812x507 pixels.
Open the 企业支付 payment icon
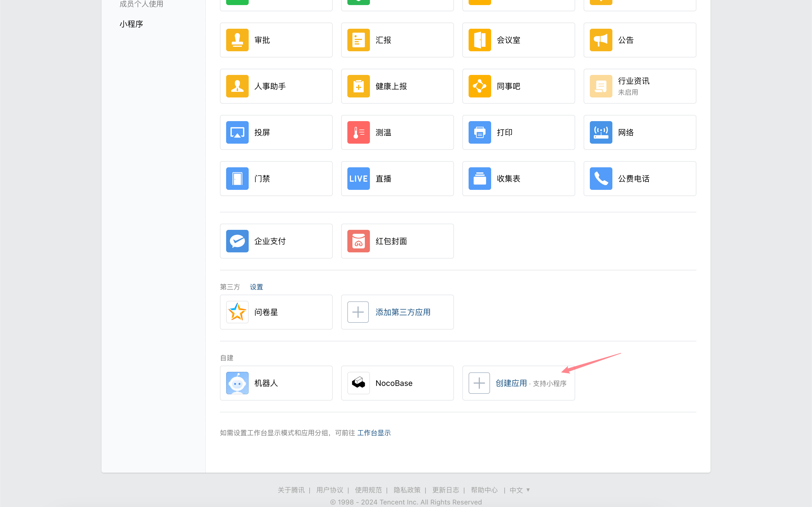pos(237,241)
